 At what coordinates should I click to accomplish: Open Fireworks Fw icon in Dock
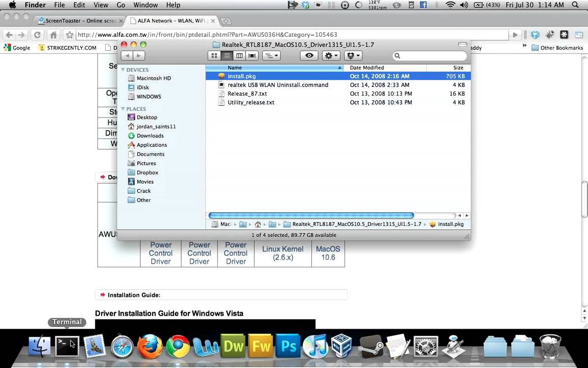click(261, 346)
